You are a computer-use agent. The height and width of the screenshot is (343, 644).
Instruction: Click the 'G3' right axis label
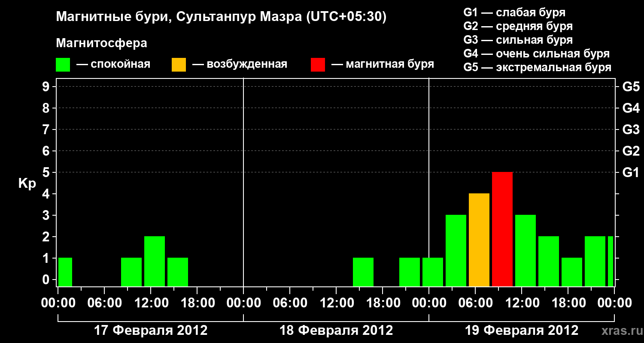631,129
